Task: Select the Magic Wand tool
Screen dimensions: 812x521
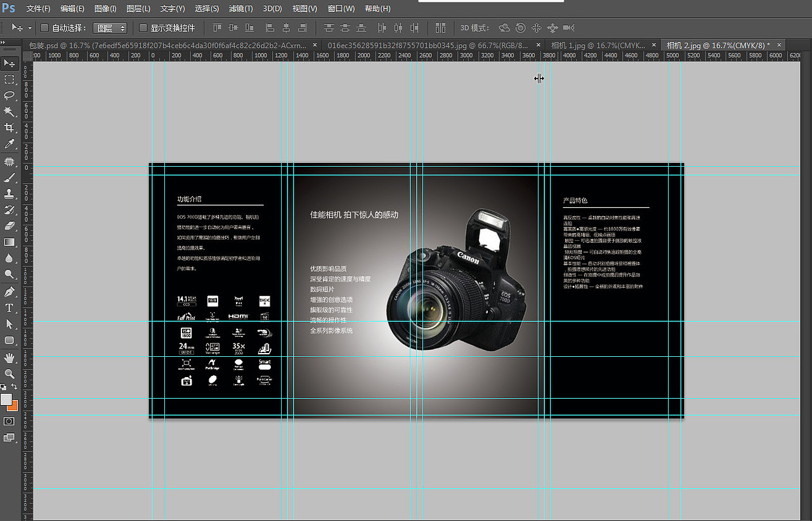Action: pos(10,112)
